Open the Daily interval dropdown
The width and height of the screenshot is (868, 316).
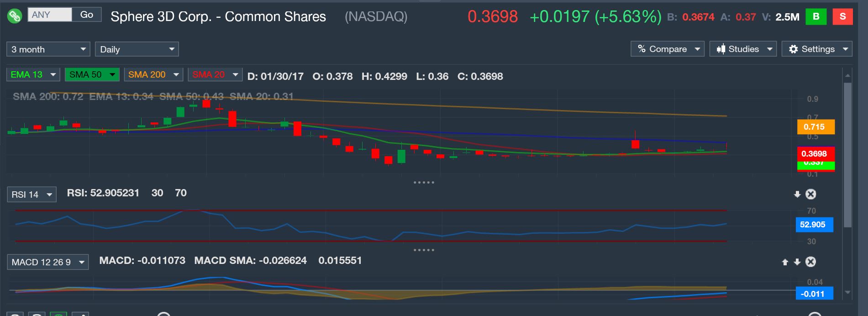(x=137, y=49)
